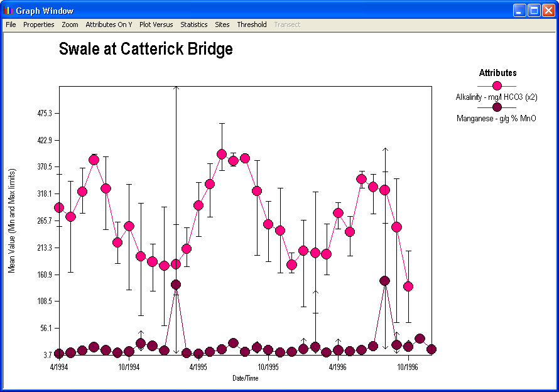559x392 pixels.
Task: Click the 10/1996 x-axis date label
Action: (x=408, y=367)
